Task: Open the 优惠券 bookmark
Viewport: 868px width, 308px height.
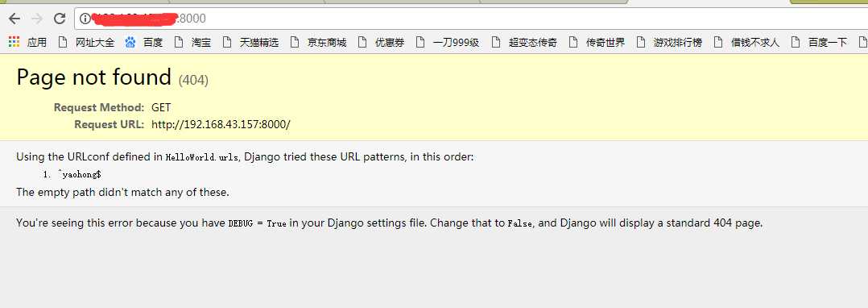Action: point(382,42)
